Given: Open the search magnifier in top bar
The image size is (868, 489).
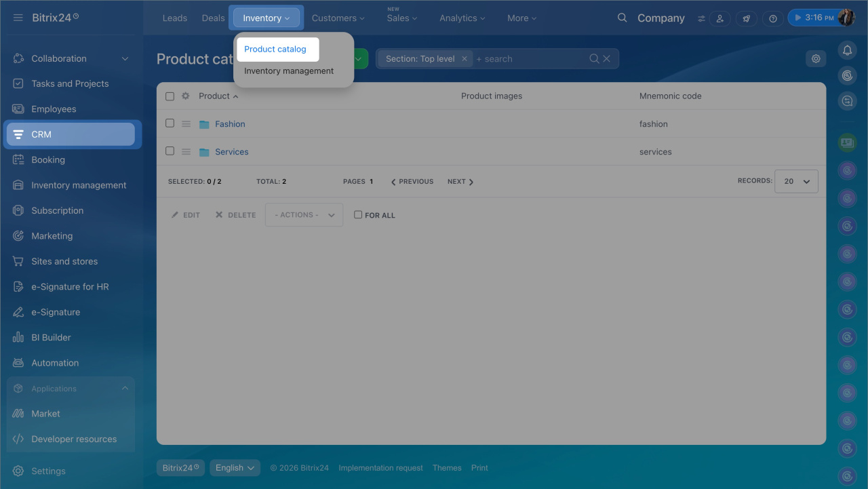Looking at the screenshot, I should click(622, 18).
